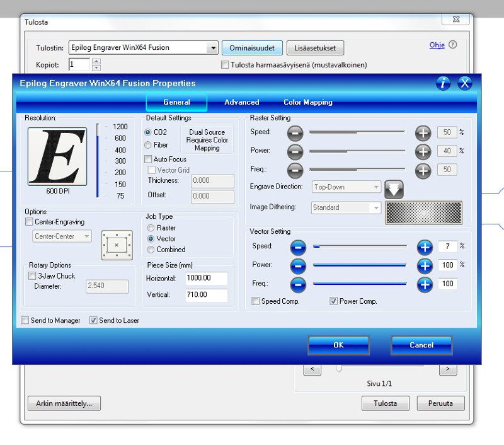Go to the next preview page arrow
The width and height of the screenshot is (504, 445).
448,370
